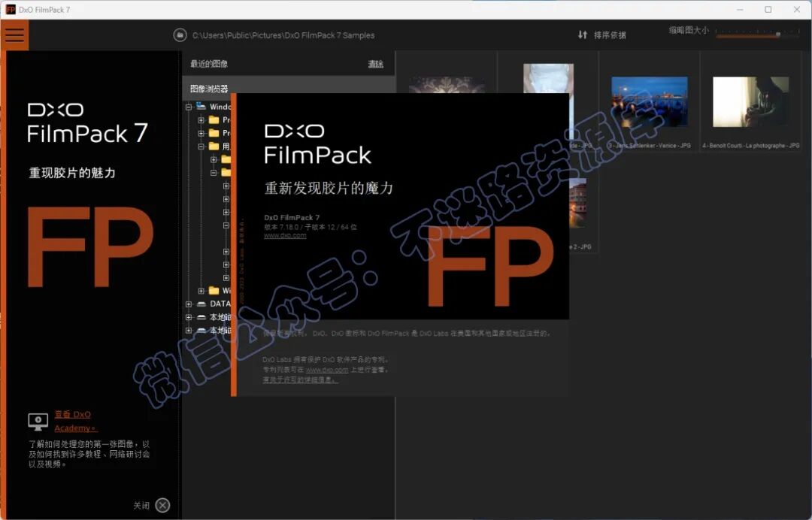Click the folder icon of the Wi folder
Image resolution: width=812 pixels, height=520 pixels.
coord(214,290)
